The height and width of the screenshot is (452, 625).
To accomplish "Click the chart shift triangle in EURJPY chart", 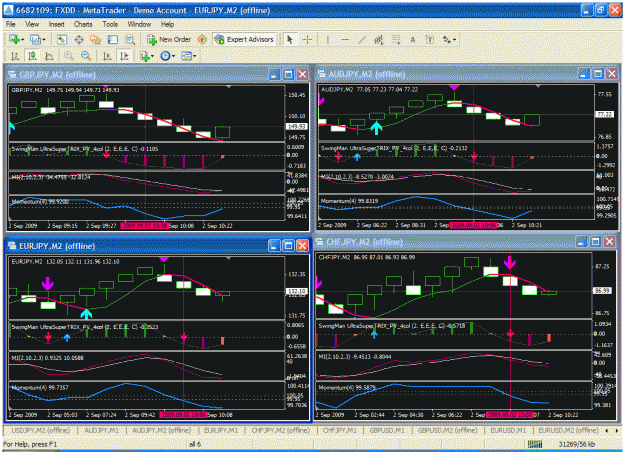I will point(228,258).
